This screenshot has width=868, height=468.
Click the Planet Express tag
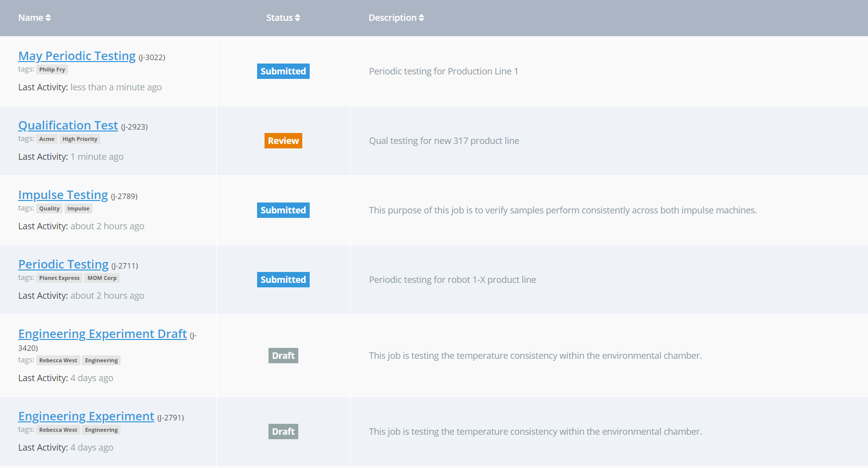[x=59, y=278]
